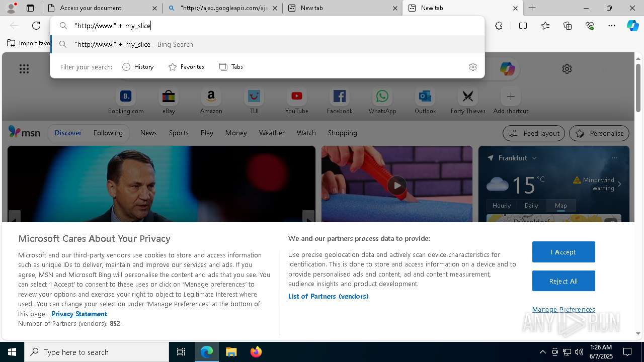644x362 pixels.
Task: Open the eBay shortcut
Action: point(169,101)
